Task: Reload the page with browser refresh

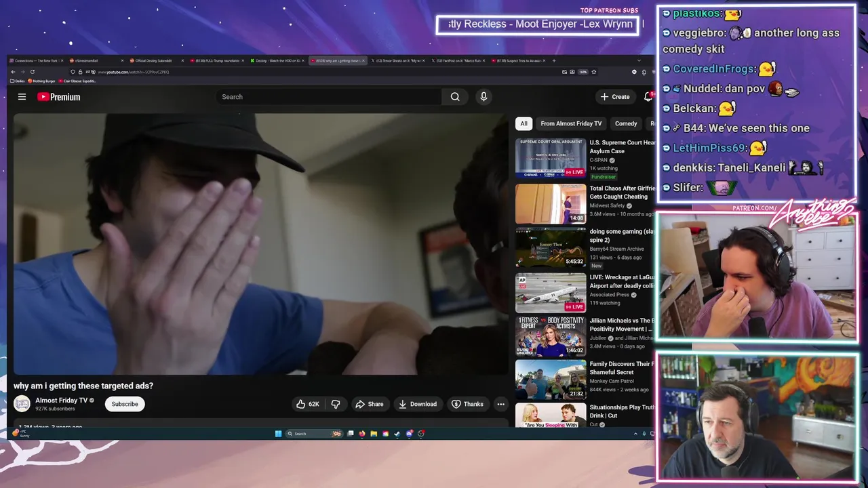Action: pyautogui.click(x=32, y=72)
